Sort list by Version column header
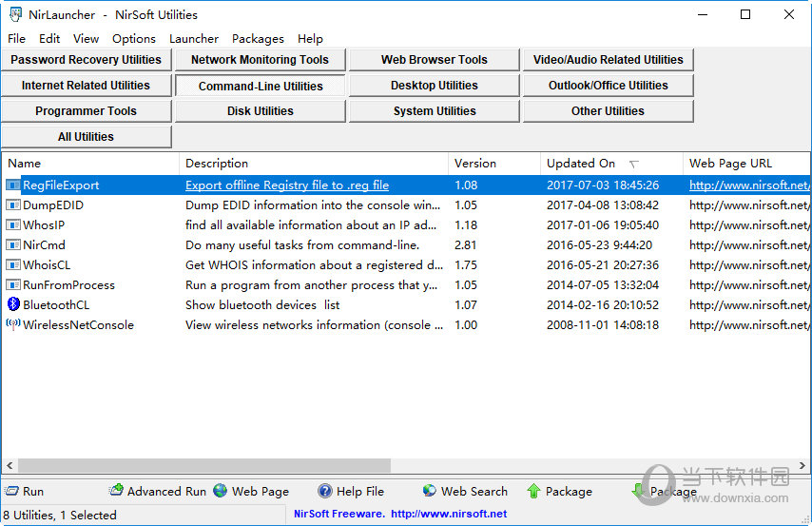812x526 pixels. (494, 164)
